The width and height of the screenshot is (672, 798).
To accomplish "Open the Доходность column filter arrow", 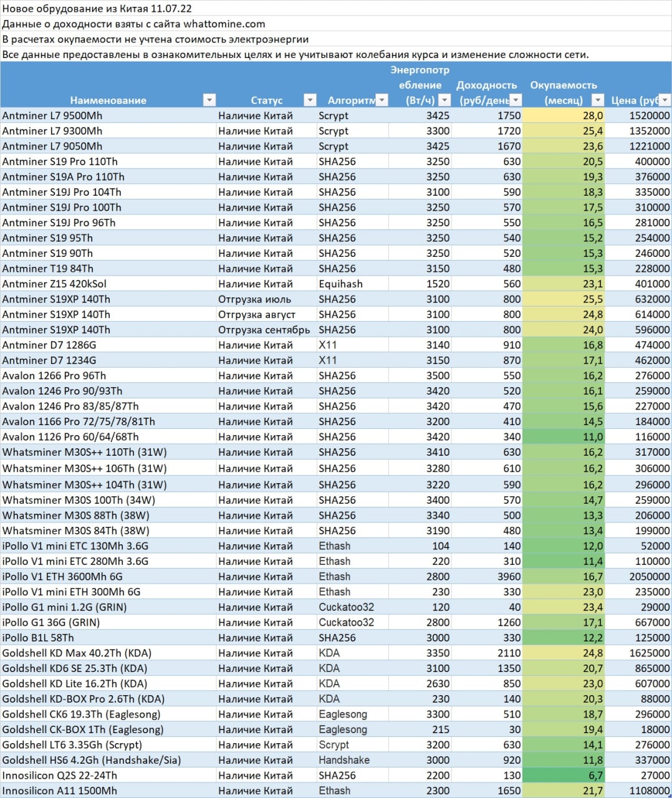I will 516,100.
